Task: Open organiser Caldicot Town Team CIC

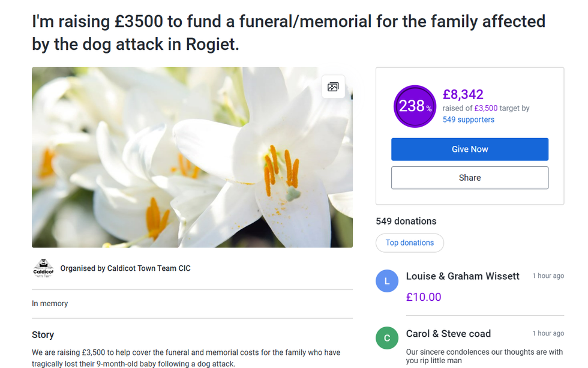Action: coord(125,268)
